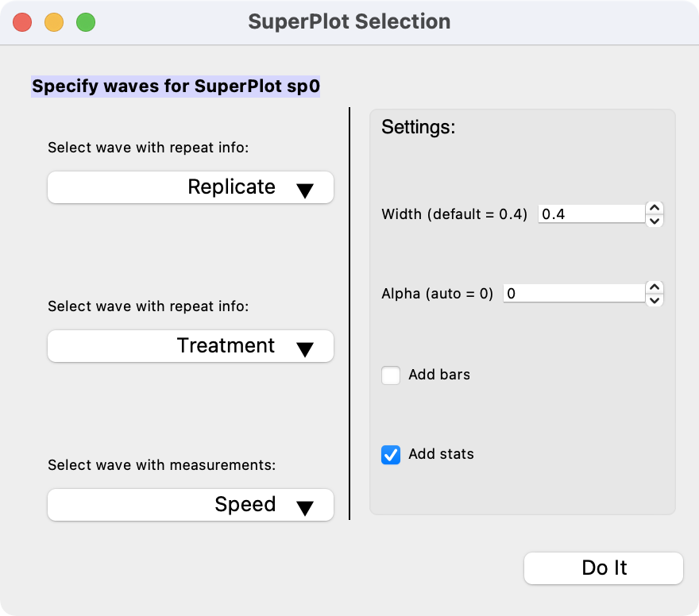Open the Replicate wave dropdown
Viewport: 699px width, 616px height.
(x=191, y=187)
